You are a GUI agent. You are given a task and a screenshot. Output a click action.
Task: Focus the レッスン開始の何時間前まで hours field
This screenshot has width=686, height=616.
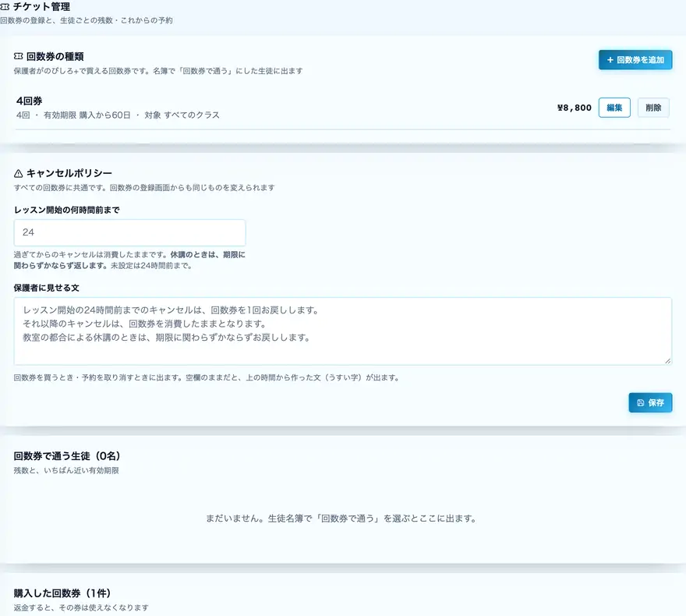pos(129,232)
